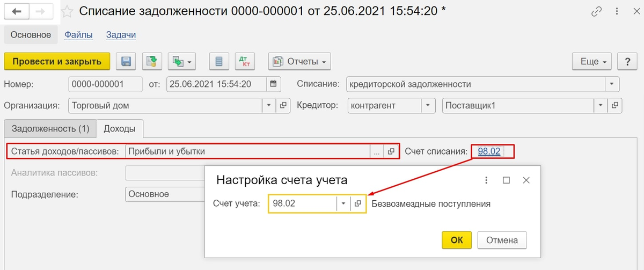
Task: Open the Файлы link
Action: [x=79, y=35]
